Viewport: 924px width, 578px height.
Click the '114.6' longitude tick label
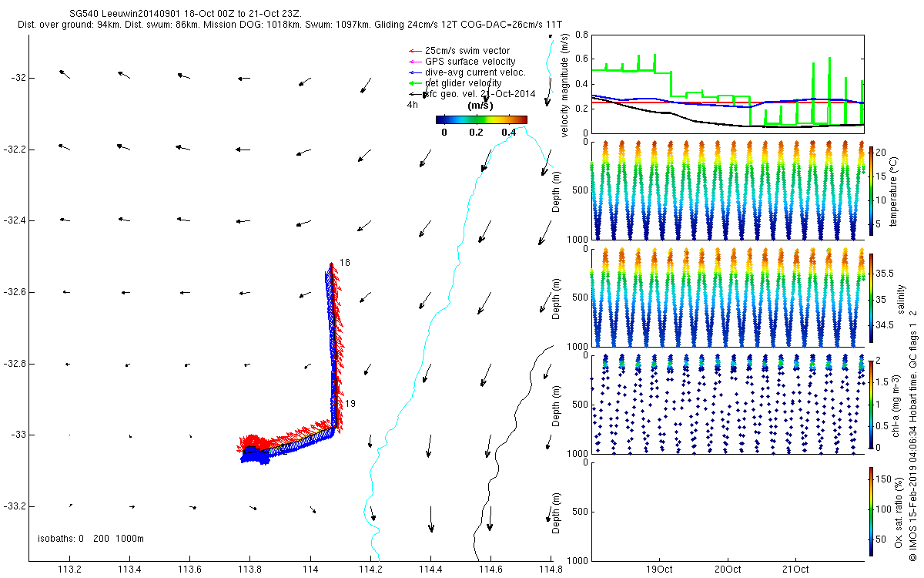(x=490, y=570)
